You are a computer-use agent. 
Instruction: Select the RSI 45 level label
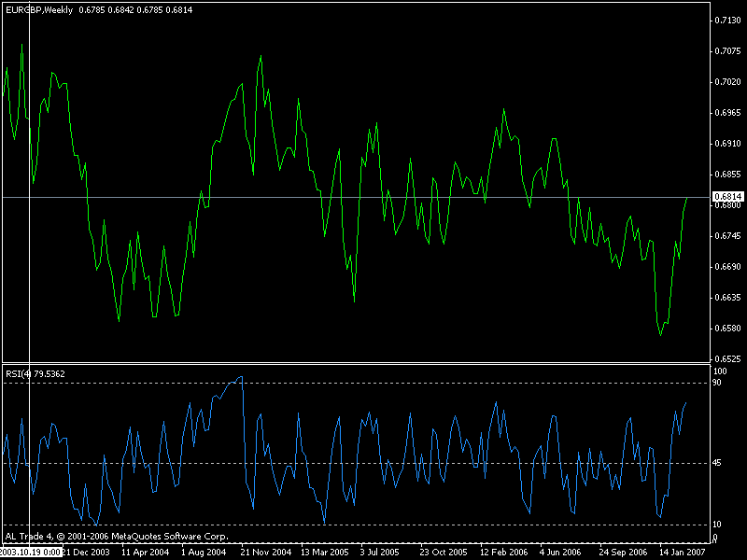pyautogui.click(x=717, y=463)
